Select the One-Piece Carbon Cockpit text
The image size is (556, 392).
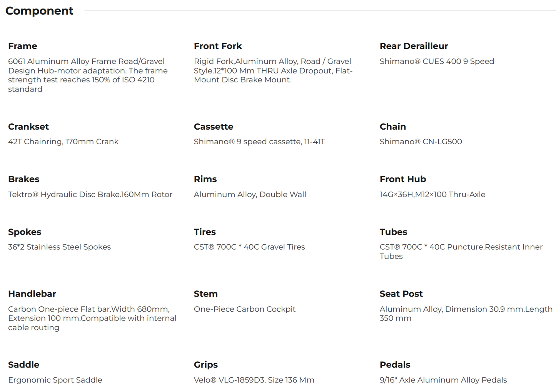point(245,309)
